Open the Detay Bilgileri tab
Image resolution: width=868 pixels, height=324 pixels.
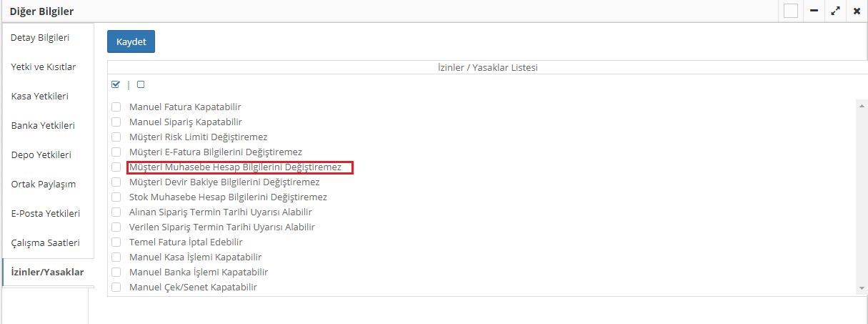point(40,37)
